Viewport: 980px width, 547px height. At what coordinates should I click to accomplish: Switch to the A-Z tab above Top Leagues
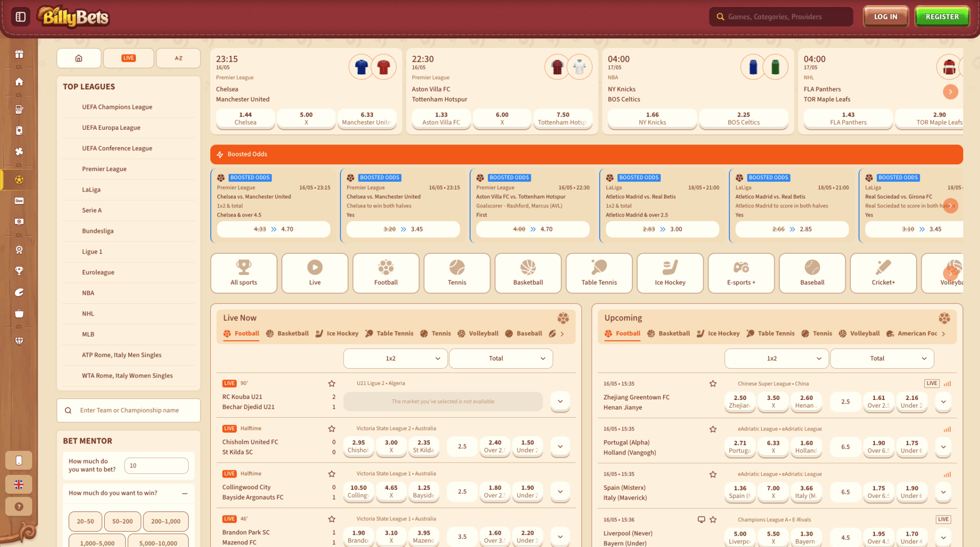178,58
